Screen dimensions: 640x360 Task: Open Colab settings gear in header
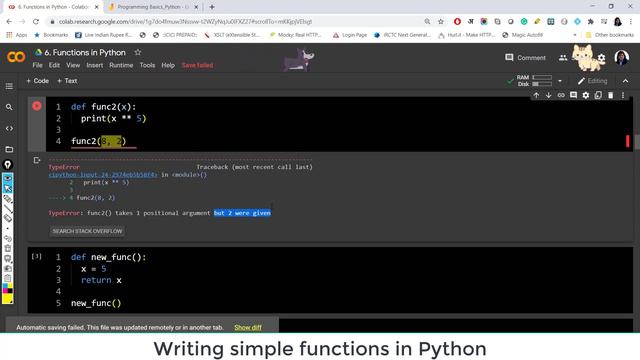[602, 58]
